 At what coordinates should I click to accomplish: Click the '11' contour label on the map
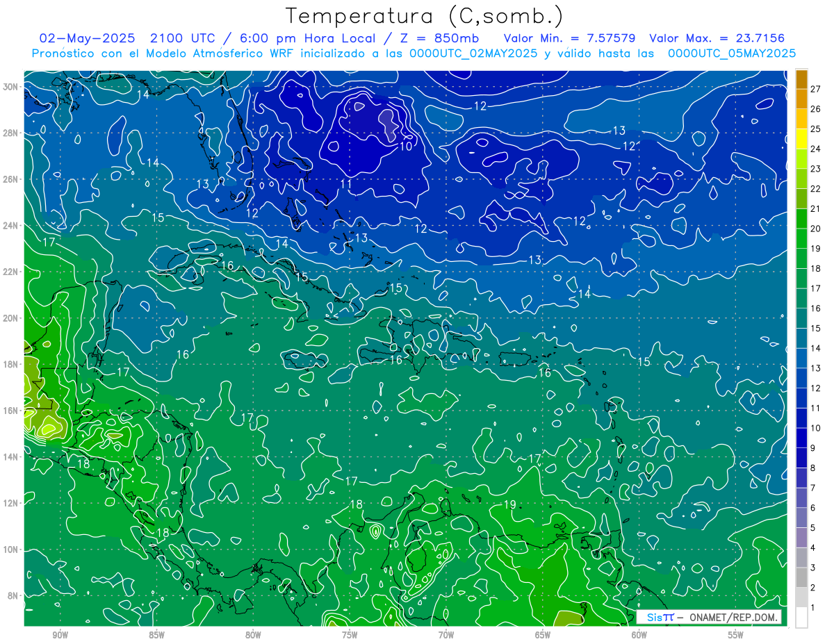pyautogui.click(x=346, y=184)
